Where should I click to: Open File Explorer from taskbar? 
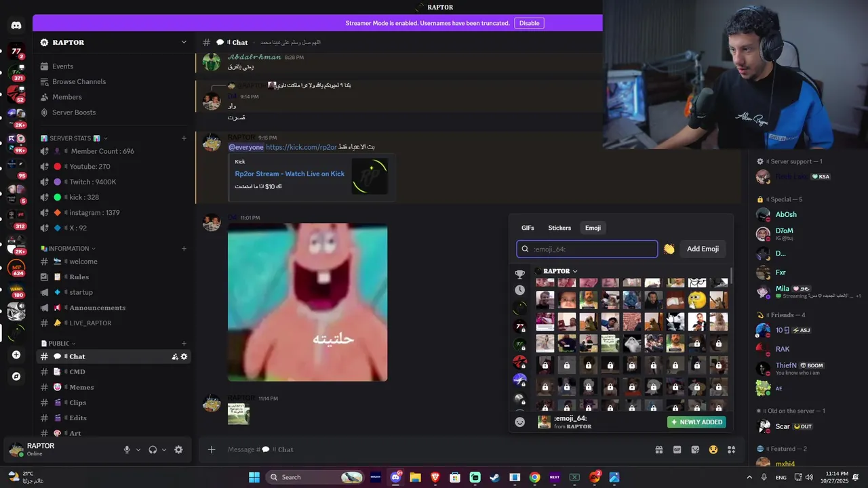(415, 477)
